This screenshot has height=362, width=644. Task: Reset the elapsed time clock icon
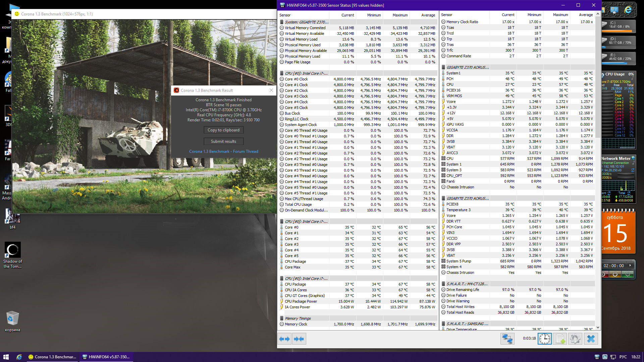click(x=544, y=339)
